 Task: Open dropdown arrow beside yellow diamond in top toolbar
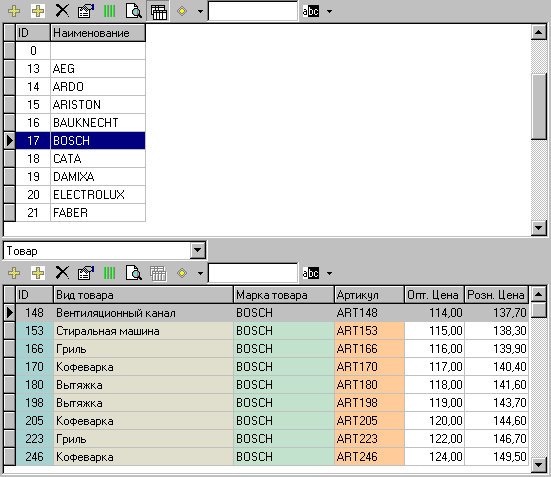click(200, 11)
